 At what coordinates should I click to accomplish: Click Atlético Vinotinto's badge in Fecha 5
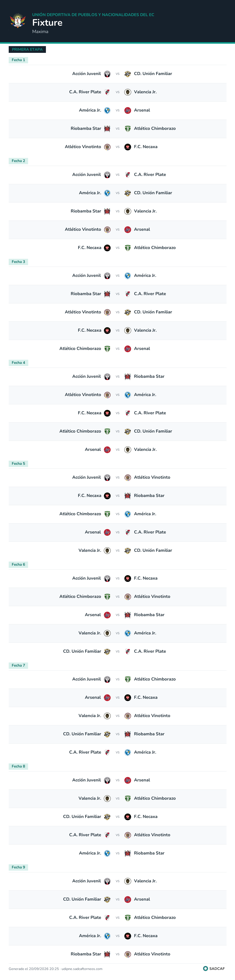(x=128, y=477)
